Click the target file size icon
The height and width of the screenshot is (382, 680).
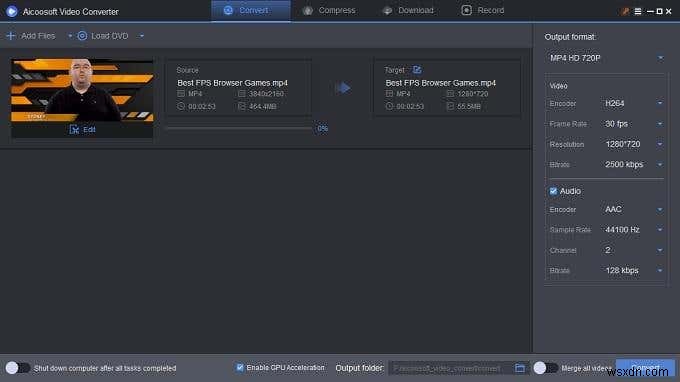click(x=450, y=106)
